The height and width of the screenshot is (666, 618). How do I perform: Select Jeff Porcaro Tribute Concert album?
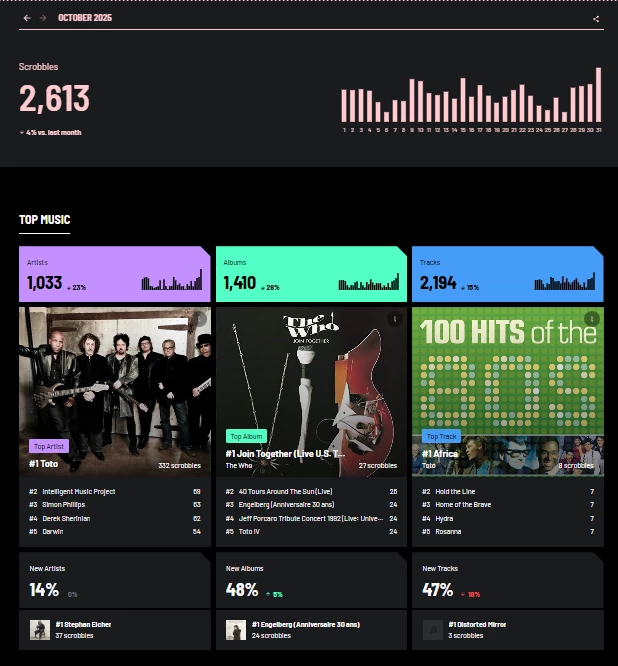[310, 519]
